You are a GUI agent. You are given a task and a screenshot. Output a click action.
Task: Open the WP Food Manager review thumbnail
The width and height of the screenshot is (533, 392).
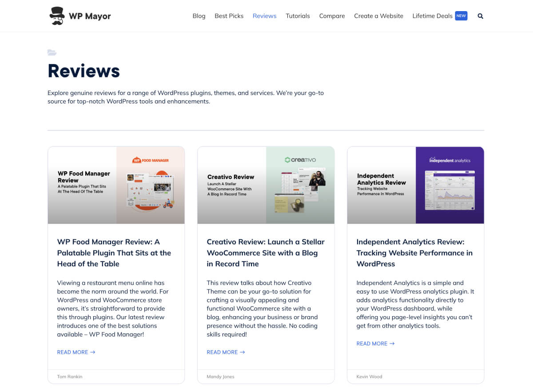116,185
